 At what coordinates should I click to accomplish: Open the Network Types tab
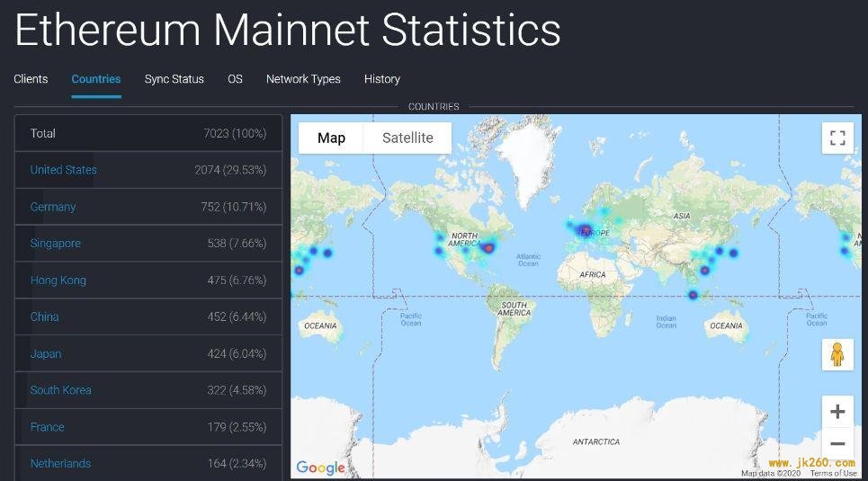coord(303,79)
